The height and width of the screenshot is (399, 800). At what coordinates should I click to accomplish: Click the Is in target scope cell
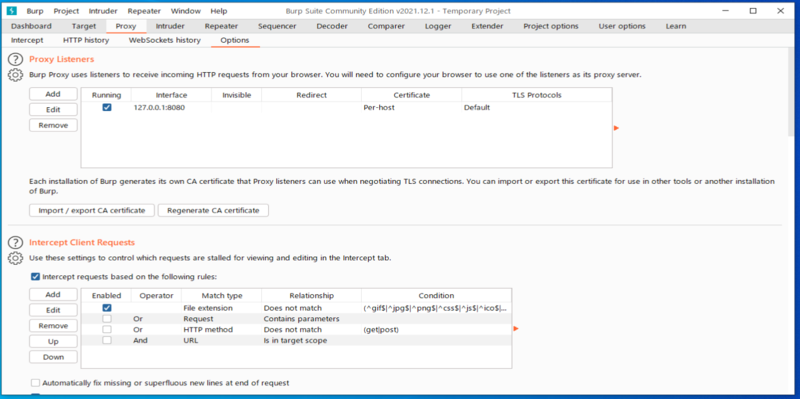click(x=311, y=340)
